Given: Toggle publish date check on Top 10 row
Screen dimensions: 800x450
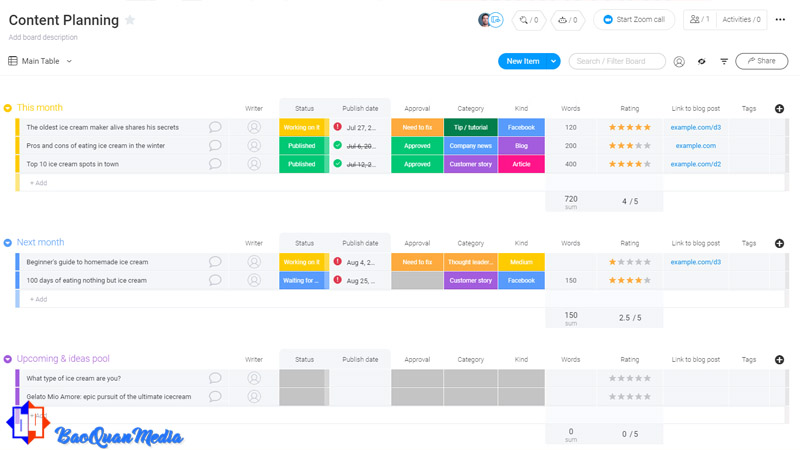Looking at the screenshot, I should [x=338, y=164].
